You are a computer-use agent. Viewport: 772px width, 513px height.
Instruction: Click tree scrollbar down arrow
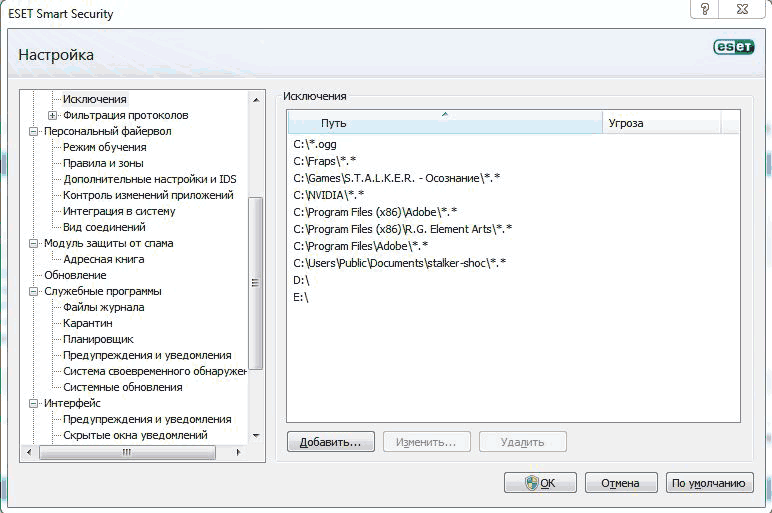[x=256, y=436]
